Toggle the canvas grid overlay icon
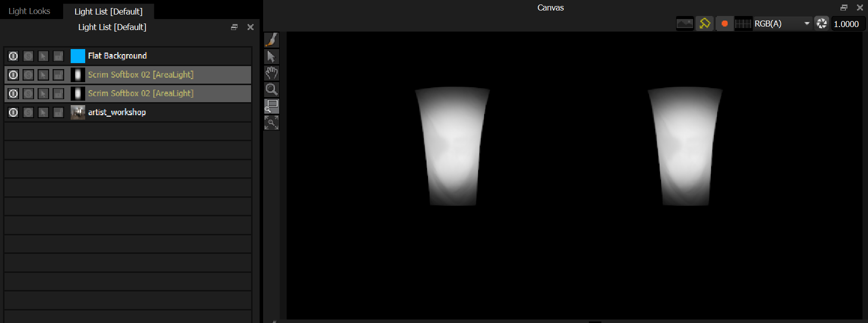The image size is (868, 323). click(x=743, y=24)
